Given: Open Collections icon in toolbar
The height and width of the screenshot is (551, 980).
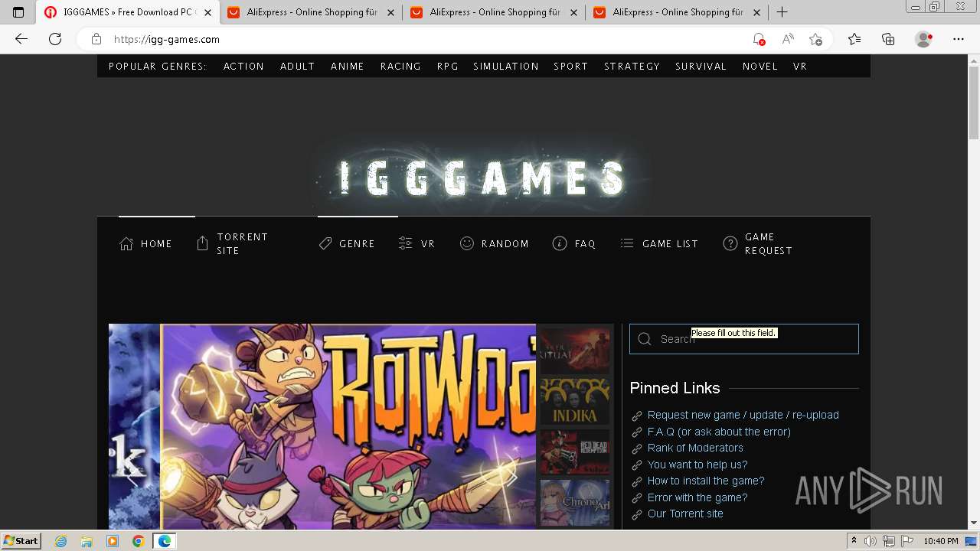Looking at the screenshot, I should tap(888, 39).
